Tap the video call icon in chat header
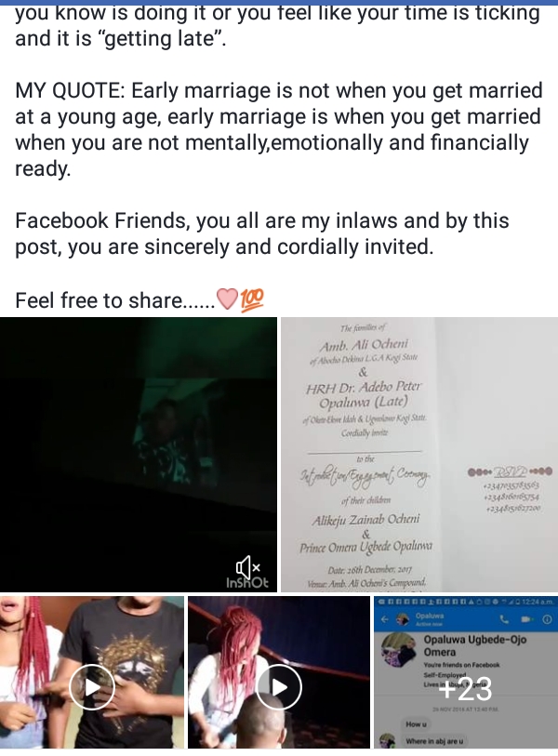This screenshot has width=558, height=756. point(526,619)
